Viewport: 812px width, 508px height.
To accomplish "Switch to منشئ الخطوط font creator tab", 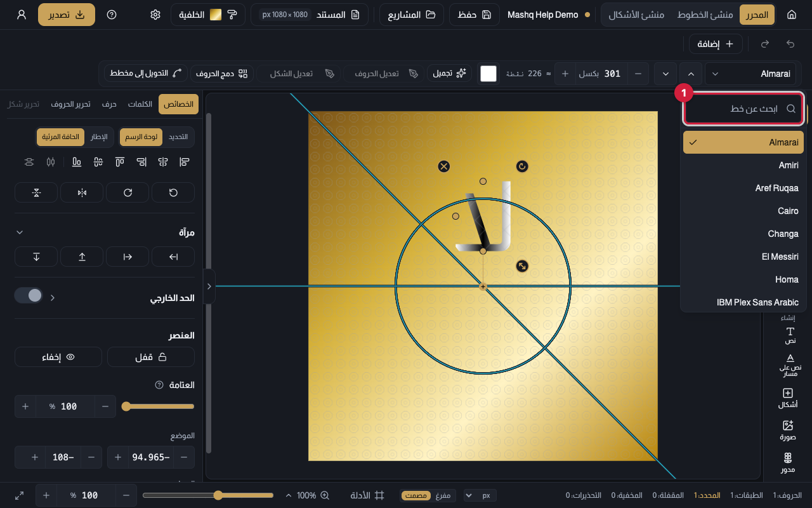I will [x=705, y=15].
